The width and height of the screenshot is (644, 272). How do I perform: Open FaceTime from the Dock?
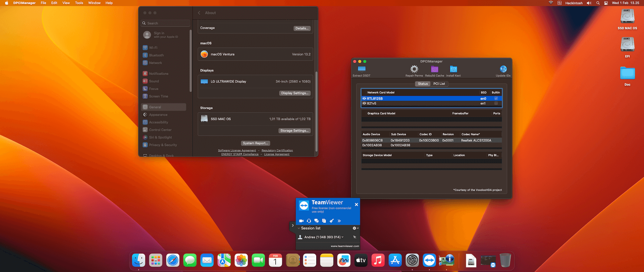pyautogui.click(x=258, y=260)
